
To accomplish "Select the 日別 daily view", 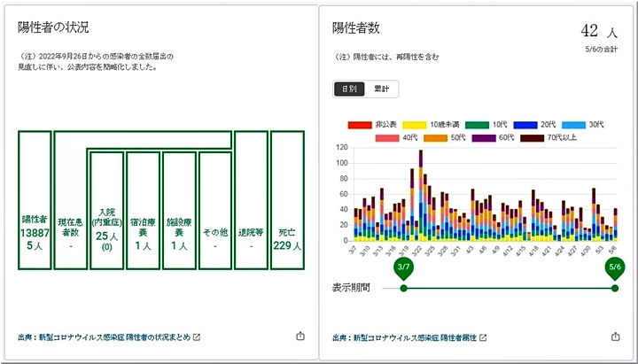I will (349, 89).
